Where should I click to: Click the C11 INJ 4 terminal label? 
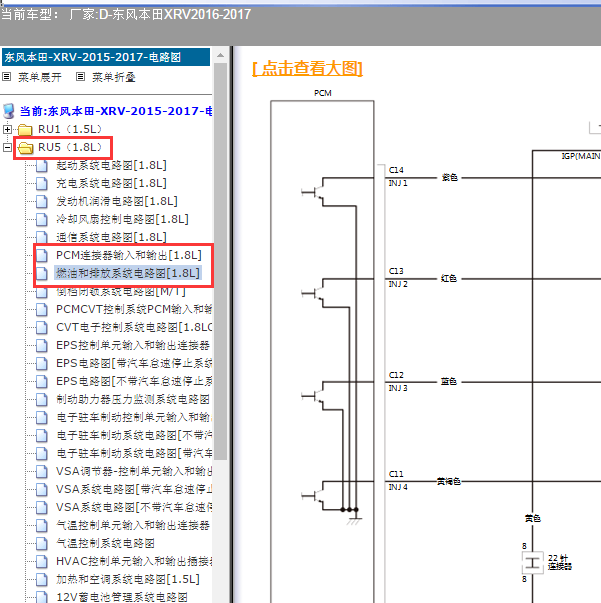coord(398,480)
